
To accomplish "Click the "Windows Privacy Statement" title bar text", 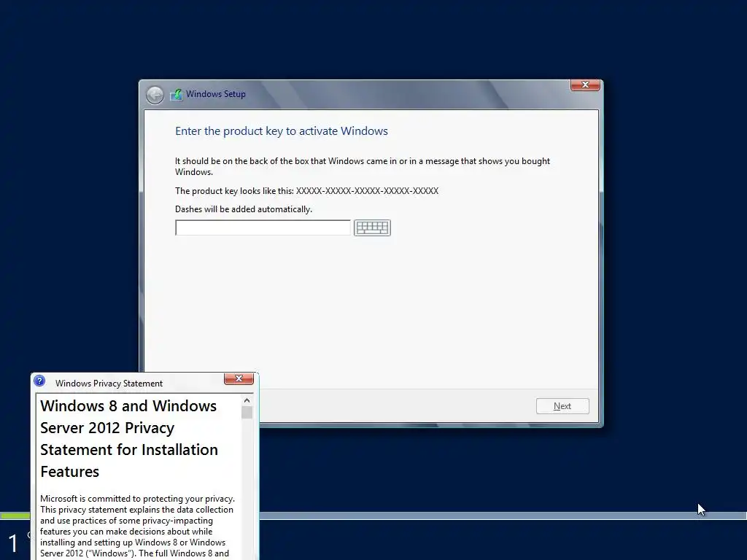I will [109, 384].
